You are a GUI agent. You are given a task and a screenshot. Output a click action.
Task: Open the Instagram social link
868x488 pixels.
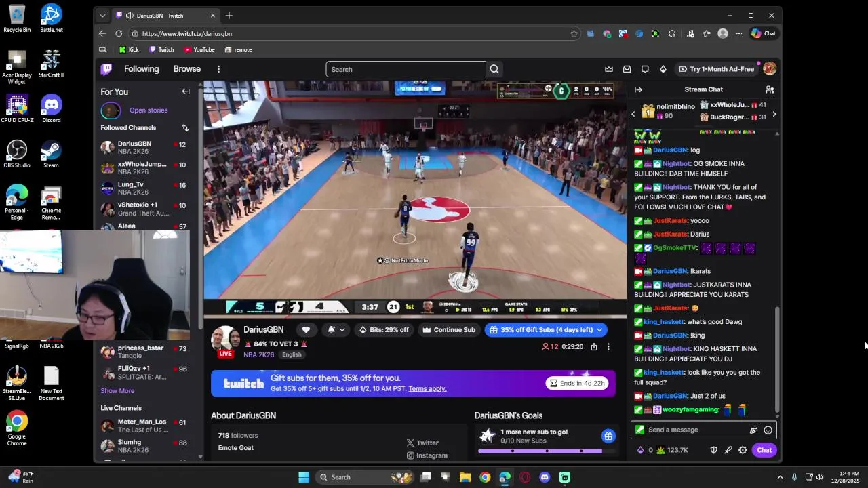pos(427,455)
